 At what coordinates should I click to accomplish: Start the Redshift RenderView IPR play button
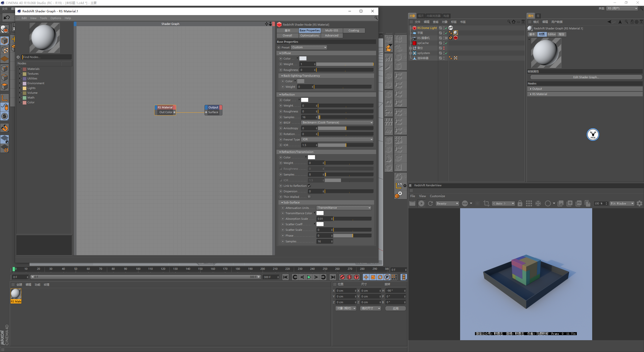tap(421, 203)
